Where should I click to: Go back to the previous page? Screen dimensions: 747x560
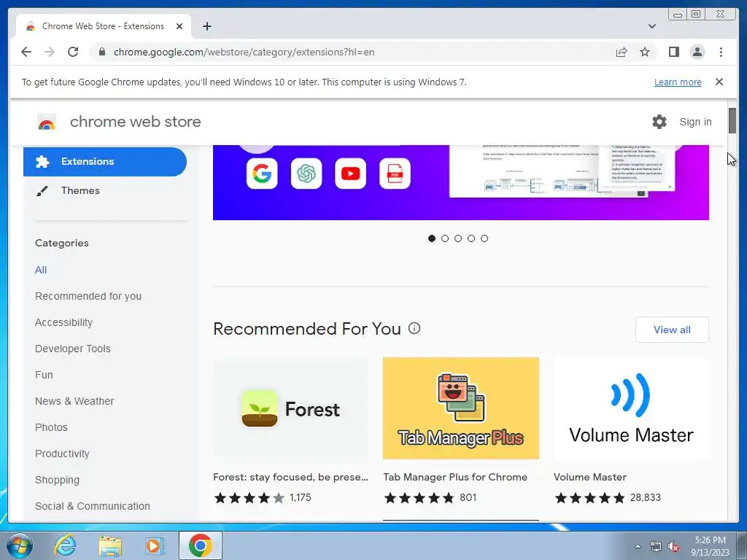26,52
